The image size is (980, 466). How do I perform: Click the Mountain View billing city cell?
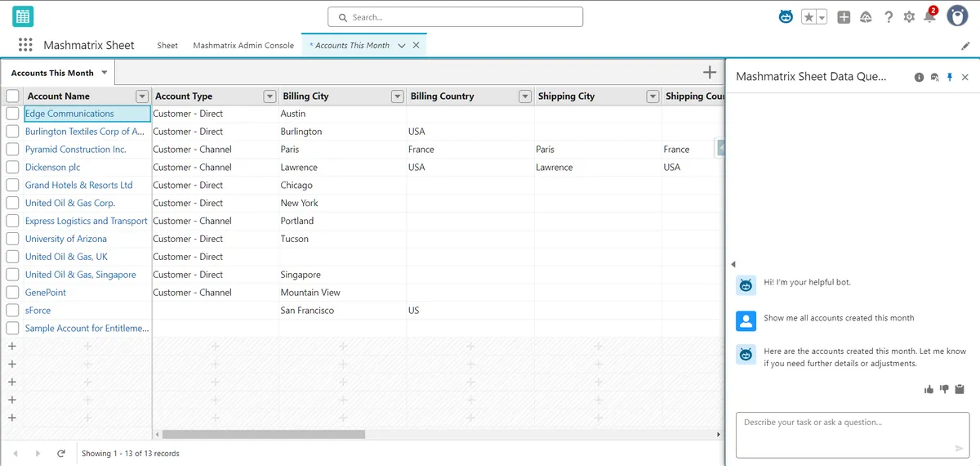click(343, 293)
